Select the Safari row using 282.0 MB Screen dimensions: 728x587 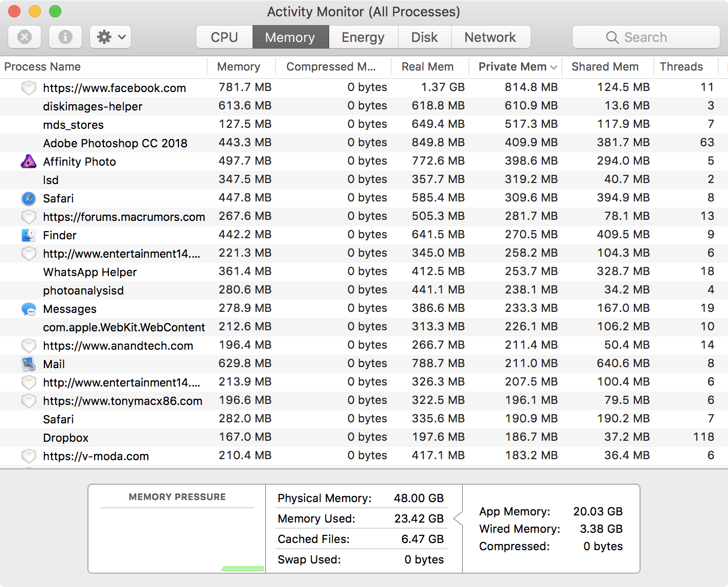364,419
